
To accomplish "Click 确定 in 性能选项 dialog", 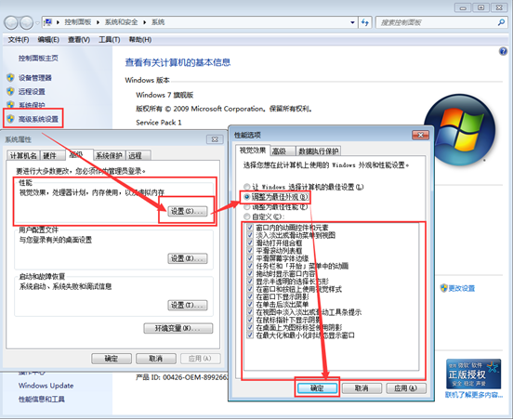I will pos(317,388).
